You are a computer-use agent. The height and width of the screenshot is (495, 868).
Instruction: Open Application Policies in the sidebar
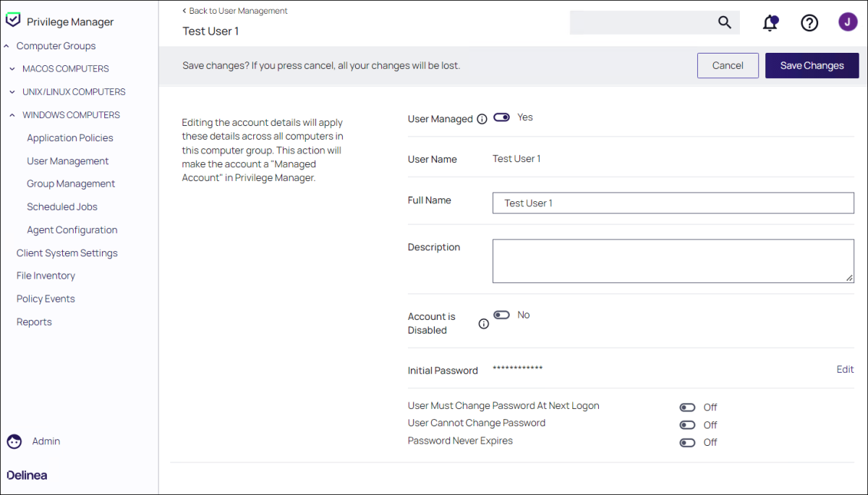click(x=70, y=138)
